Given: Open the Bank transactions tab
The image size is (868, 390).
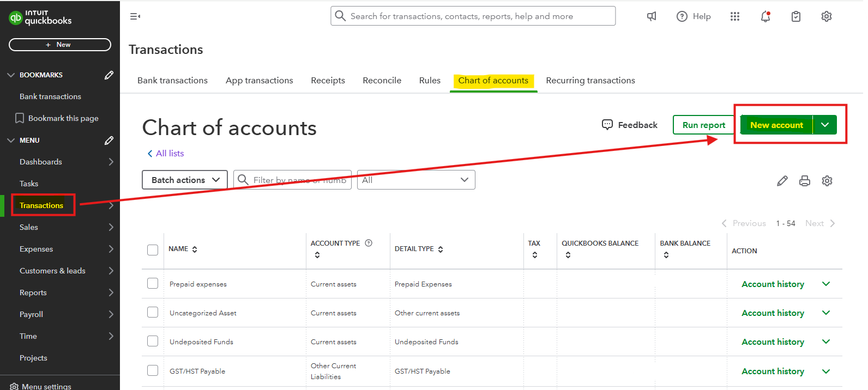Looking at the screenshot, I should click(x=172, y=81).
